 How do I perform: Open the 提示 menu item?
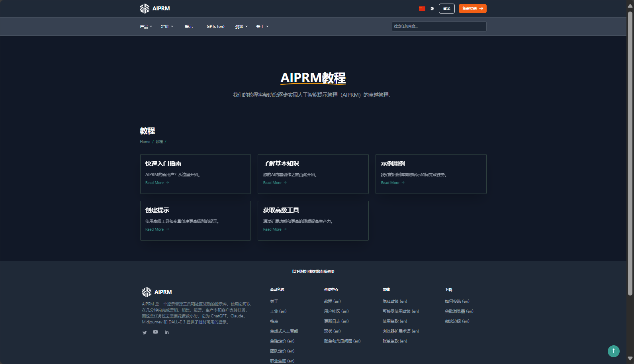tap(189, 27)
